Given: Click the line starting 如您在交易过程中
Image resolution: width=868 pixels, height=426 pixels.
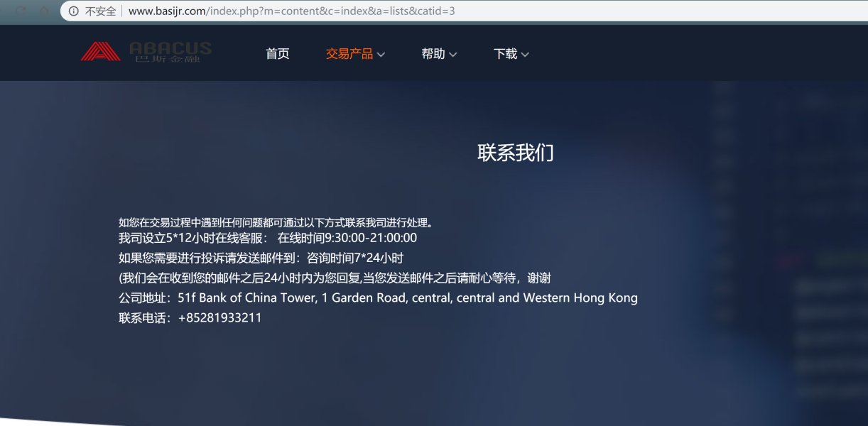Looking at the screenshot, I should pos(276,222).
